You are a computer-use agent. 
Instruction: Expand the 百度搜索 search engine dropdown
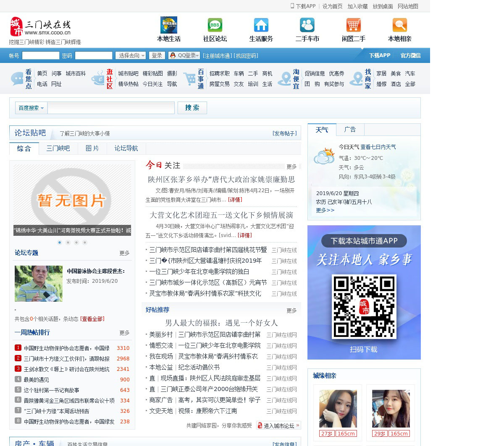pos(31,108)
